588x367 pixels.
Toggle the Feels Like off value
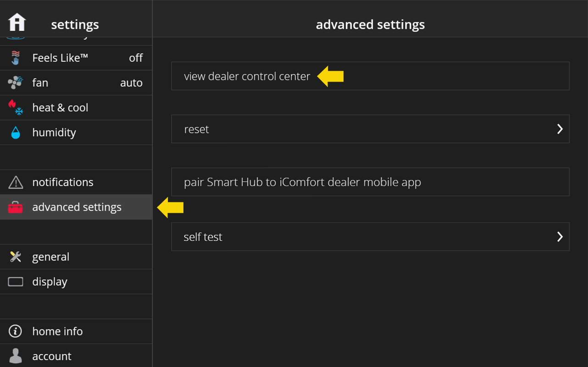click(x=136, y=58)
